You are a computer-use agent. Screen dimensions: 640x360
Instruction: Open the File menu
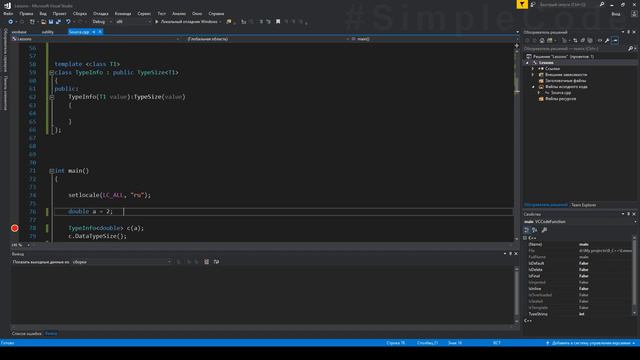(x=8, y=13)
